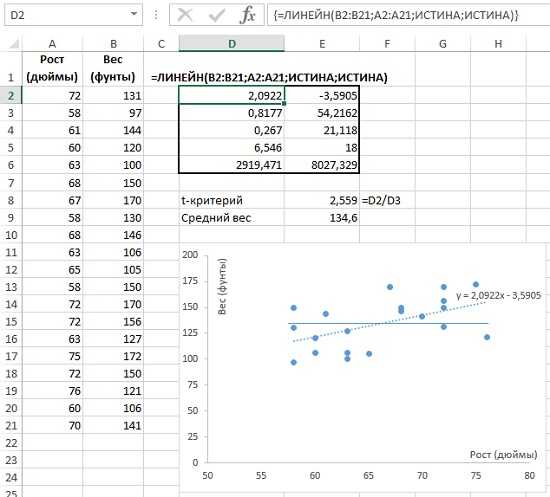Select column D header
This screenshot has width=550, height=497.
232,44
